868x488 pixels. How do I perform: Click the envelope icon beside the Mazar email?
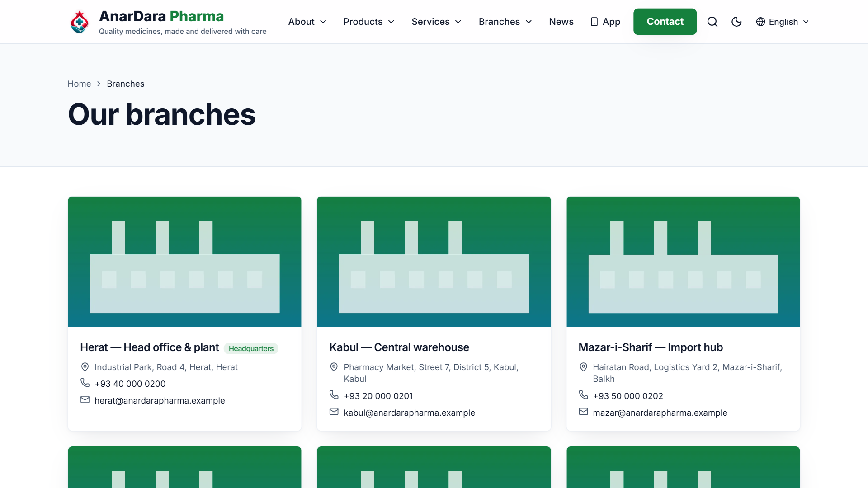click(x=584, y=412)
